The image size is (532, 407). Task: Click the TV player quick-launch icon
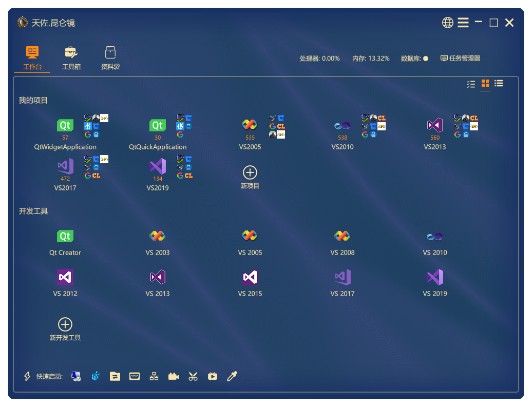coord(213,376)
